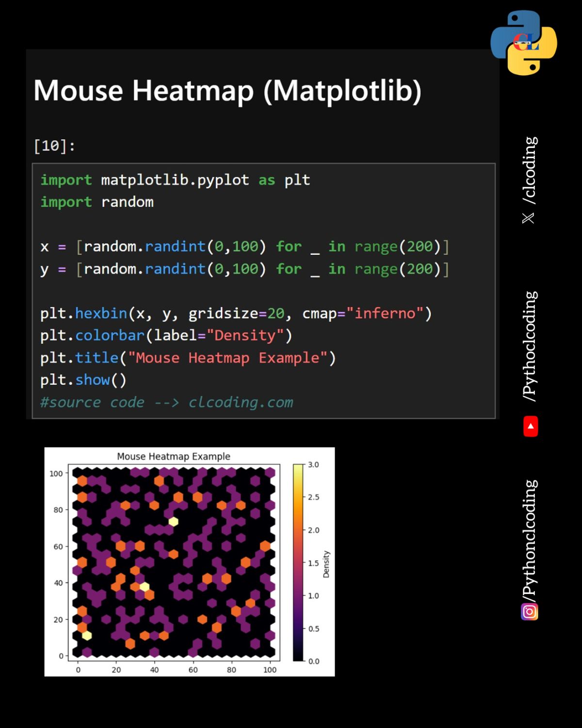This screenshot has width=582, height=728.
Task: Open the /Pythoclcoding YouTube handle
Action: point(530,346)
